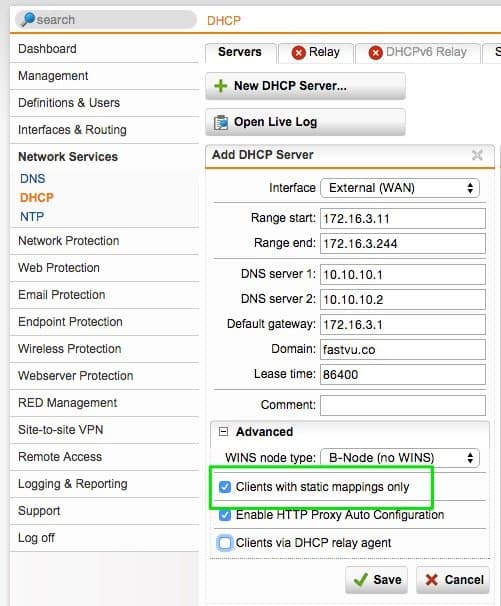Open the WINS node type dropdown
The width and height of the screenshot is (501, 606).
coord(400,458)
